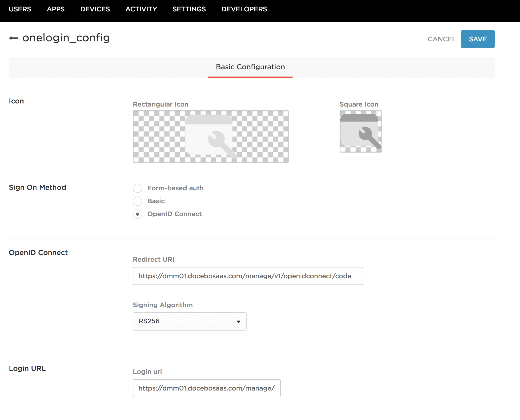The height and width of the screenshot is (420, 520).
Task: Click the dropdown arrow in Signing Algorithm
Action: pos(238,321)
